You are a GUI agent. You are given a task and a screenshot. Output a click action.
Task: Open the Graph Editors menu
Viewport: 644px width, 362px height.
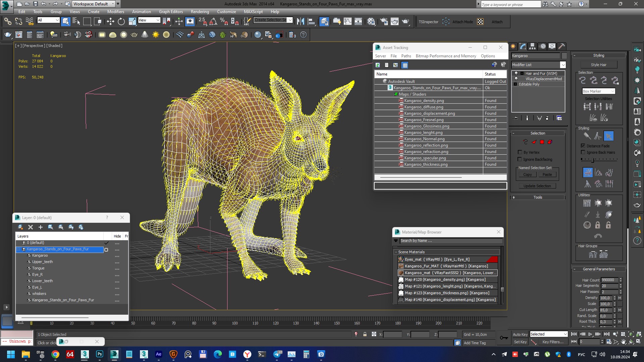[x=171, y=11]
